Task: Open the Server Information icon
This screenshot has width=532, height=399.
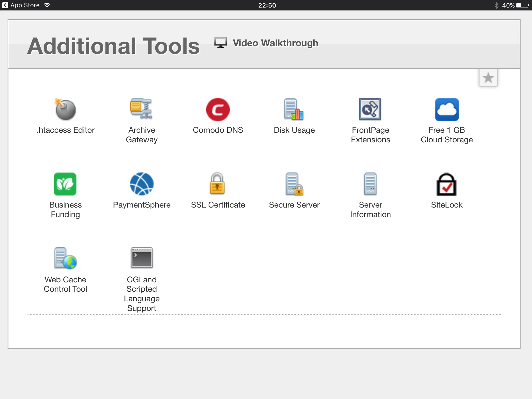Action: point(370,184)
